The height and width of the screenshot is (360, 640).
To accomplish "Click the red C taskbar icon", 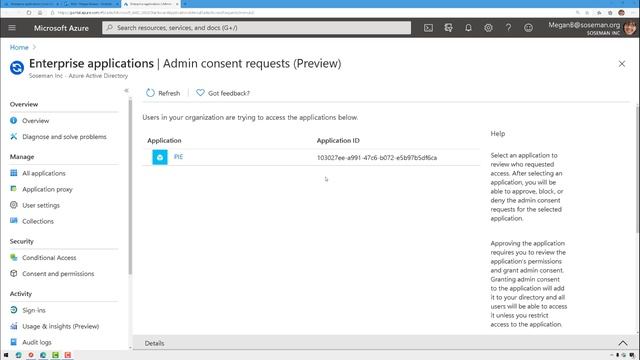I will coord(68,355).
